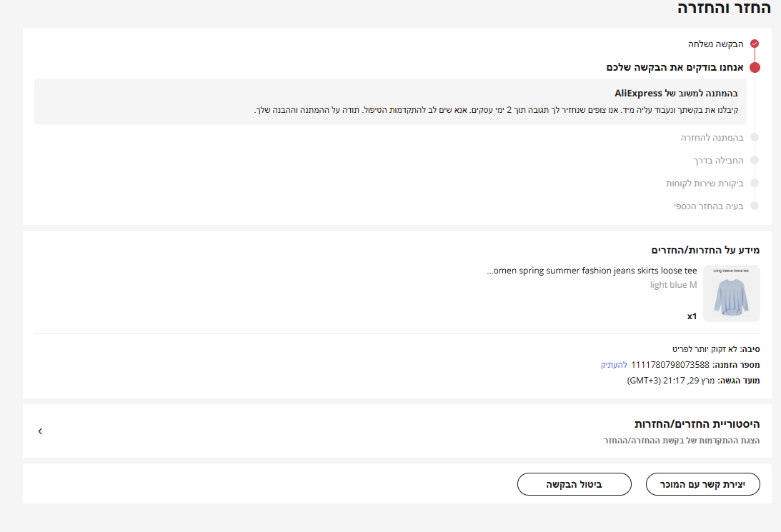Click the "החבילה בדרך" step label
The width and height of the screenshot is (781, 532).
[718, 160]
